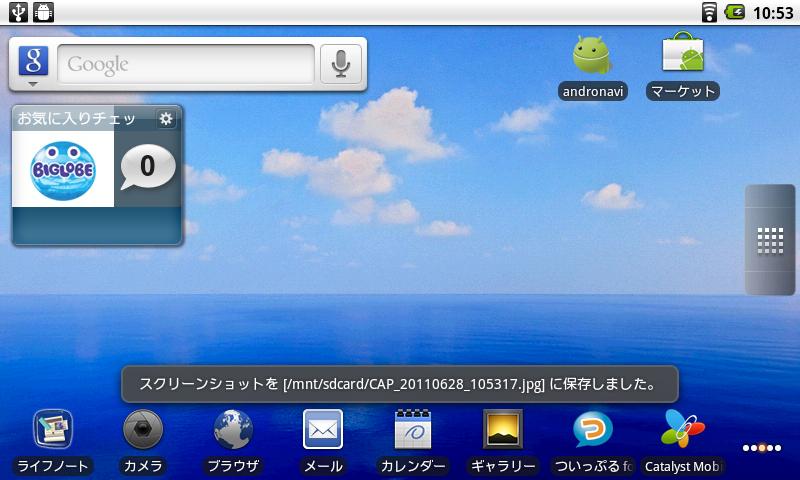Tap the お気に入りチェッ widget title
Screen dimensions: 800x480
pyautogui.click(x=77, y=118)
